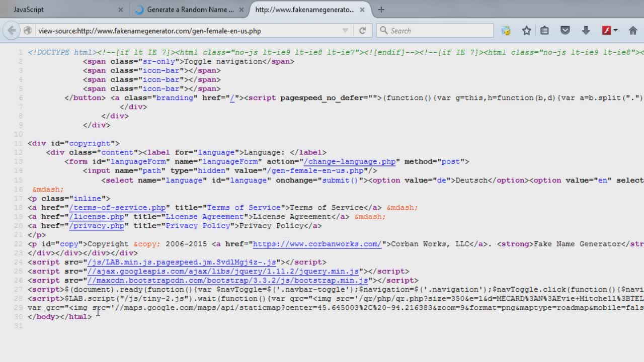Expand the URL history dropdown arrow
Screen dimensions: 644x362
[x=345, y=31]
